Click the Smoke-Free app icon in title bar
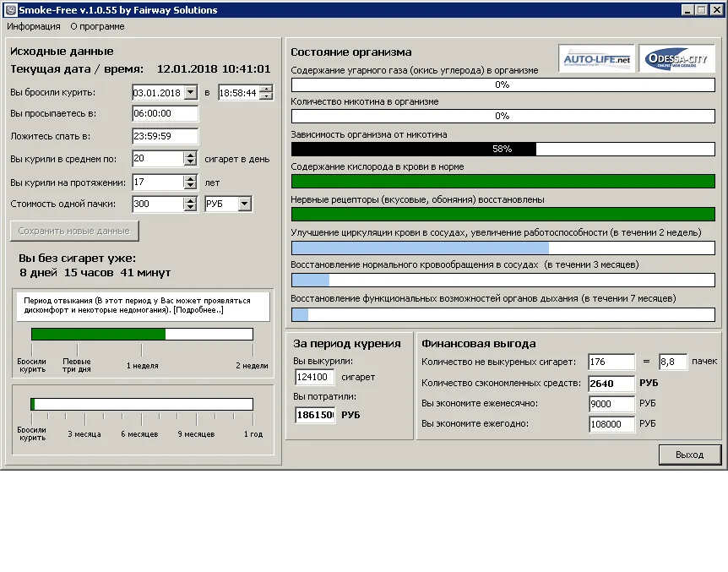 point(9,10)
